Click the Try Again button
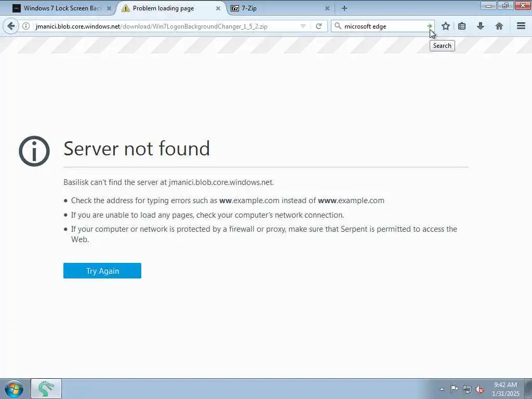The height and width of the screenshot is (399, 532). [x=102, y=271]
